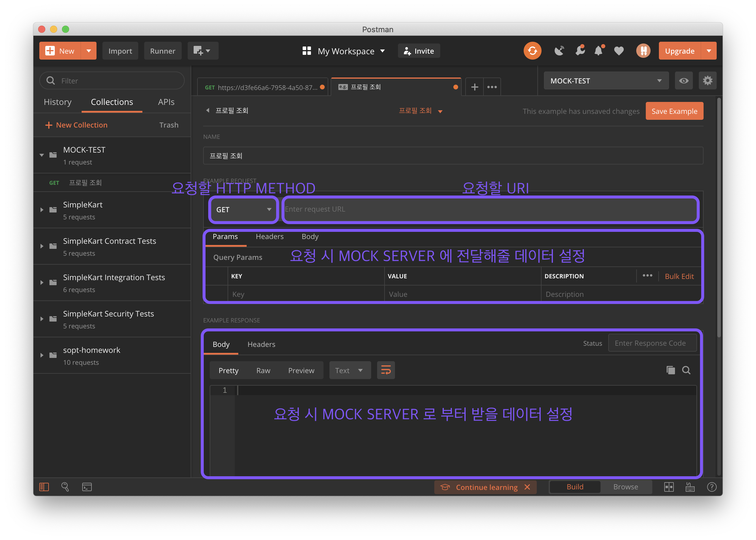Switch to the History tab
This screenshot has height=540, width=756.
point(57,102)
